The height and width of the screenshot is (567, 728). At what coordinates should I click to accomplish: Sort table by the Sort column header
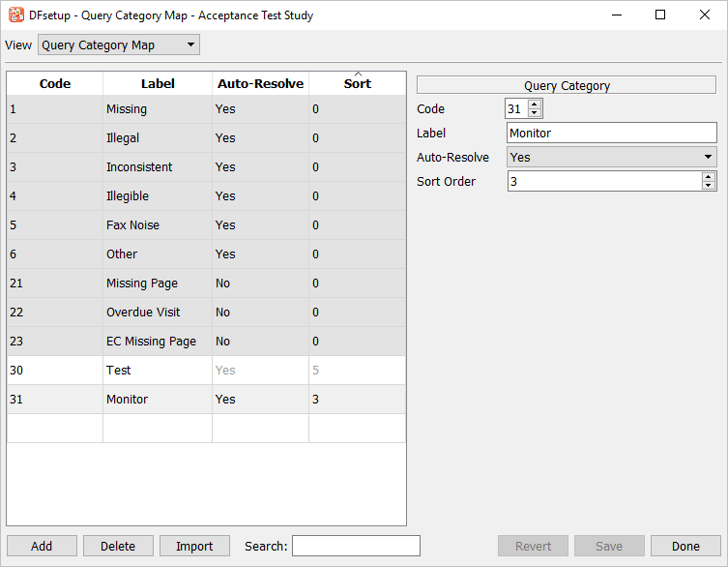pos(357,84)
